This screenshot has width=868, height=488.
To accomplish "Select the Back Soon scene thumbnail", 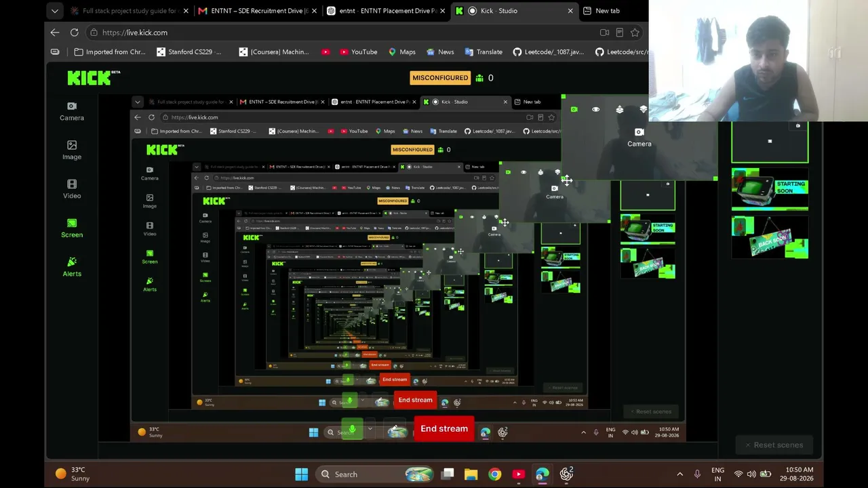I will click(770, 237).
